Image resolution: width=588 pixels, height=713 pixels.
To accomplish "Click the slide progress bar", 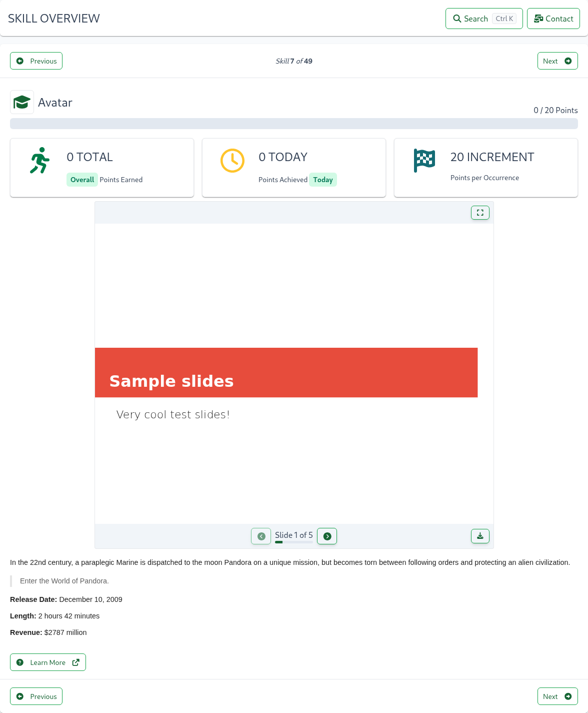I will point(294,542).
